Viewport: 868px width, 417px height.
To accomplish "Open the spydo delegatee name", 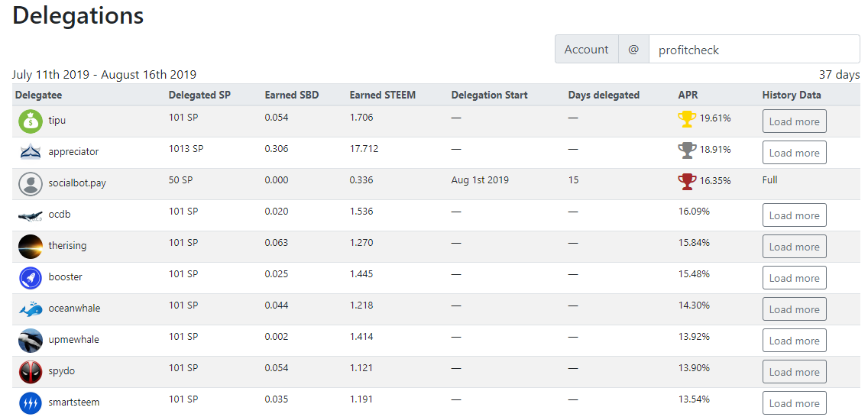I will coord(62,370).
